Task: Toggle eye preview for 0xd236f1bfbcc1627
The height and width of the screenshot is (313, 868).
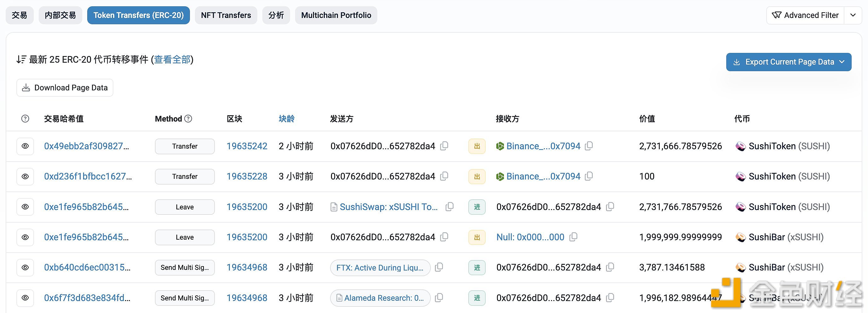Action: point(25,177)
